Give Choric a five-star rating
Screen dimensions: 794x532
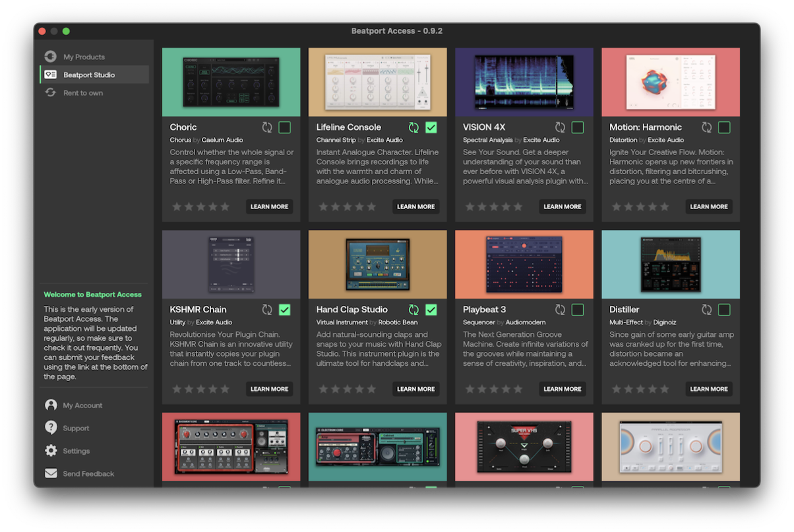point(225,206)
